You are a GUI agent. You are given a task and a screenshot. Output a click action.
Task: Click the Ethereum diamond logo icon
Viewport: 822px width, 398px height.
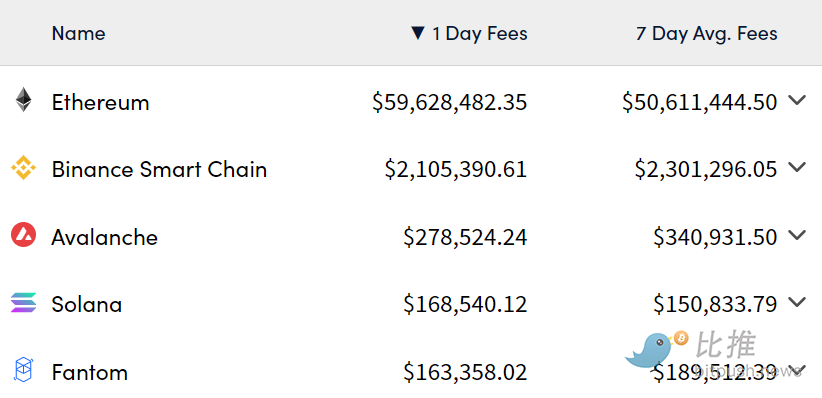tap(23, 100)
